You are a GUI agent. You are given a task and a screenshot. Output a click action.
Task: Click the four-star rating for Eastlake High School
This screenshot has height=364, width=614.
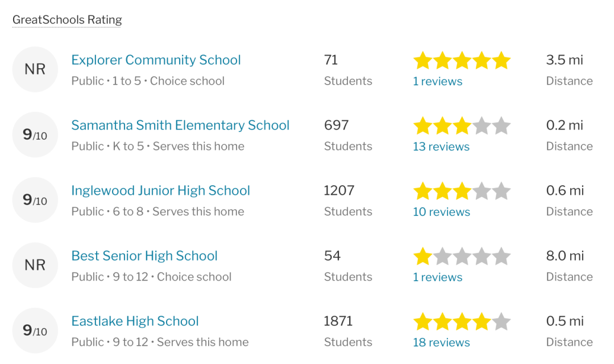tap(462, 322)
